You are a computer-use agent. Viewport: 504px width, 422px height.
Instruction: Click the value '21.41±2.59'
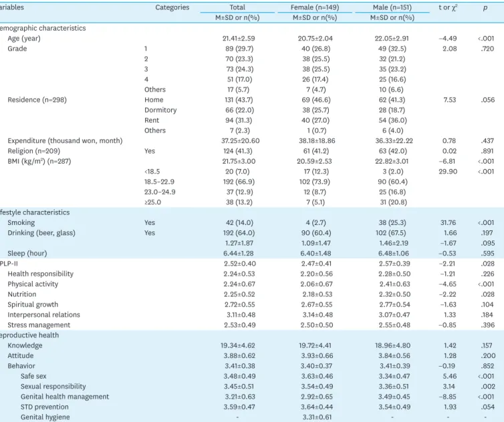(x=239, y=39)
